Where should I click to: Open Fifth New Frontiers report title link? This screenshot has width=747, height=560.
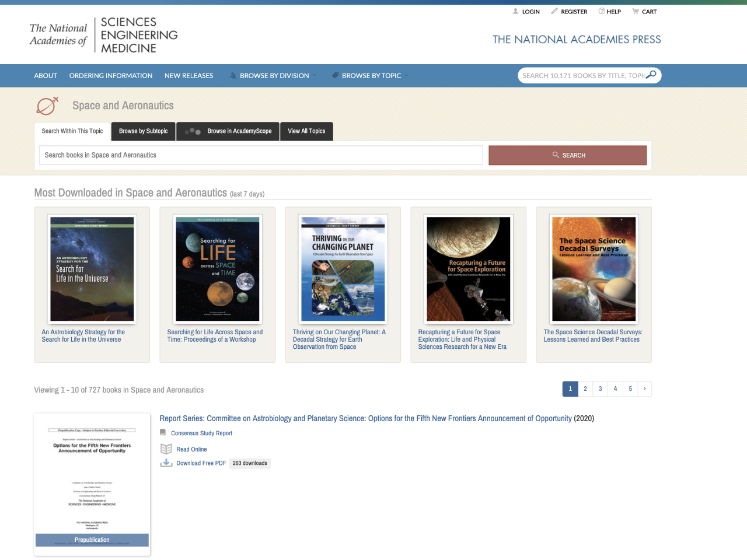(365, 419)
